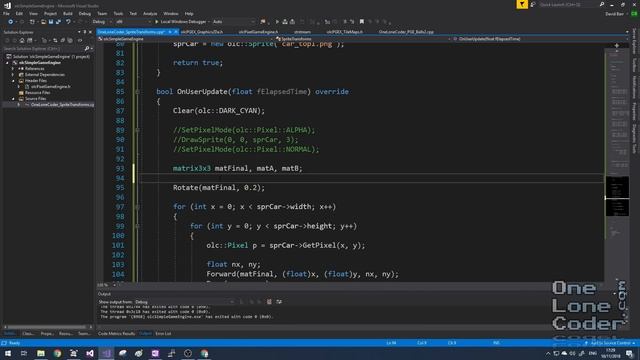Switch to the olcPGEX_TileMaps.h tab

345,32
